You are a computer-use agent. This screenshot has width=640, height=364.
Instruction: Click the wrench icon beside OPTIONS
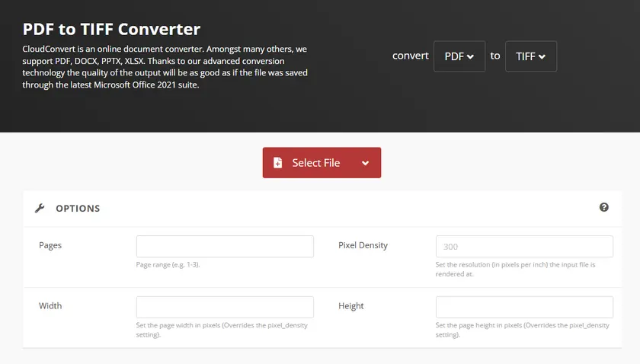point(40,208)
